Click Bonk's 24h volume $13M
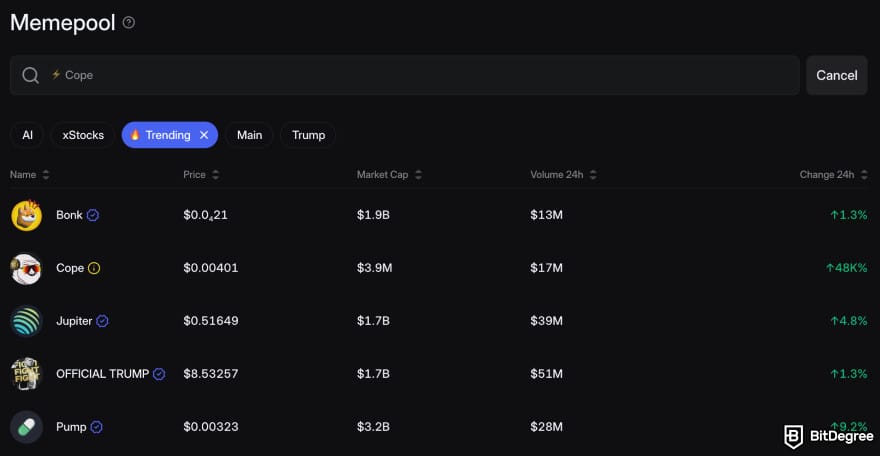The height and width of the screenshot is (456, 880). coord(546,215)
